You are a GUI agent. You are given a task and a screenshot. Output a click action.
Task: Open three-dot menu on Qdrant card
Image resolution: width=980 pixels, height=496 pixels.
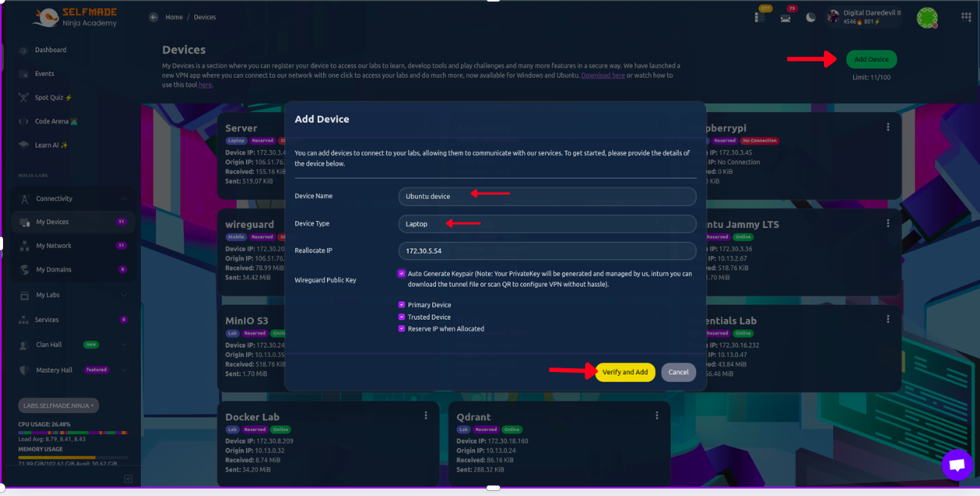tap(657, 416)
